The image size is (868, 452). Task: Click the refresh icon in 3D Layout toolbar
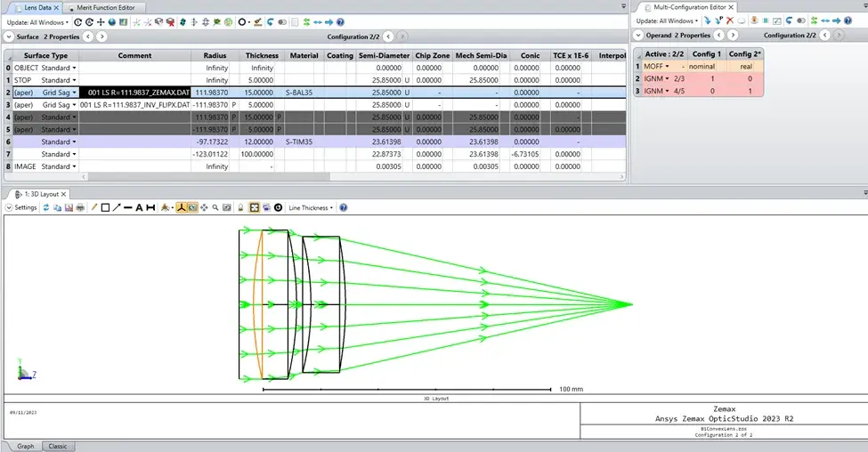coord(46,207)
